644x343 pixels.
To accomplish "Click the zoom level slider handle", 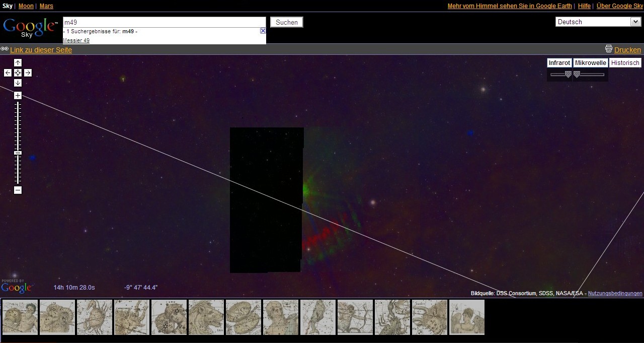I will [18, 153].
